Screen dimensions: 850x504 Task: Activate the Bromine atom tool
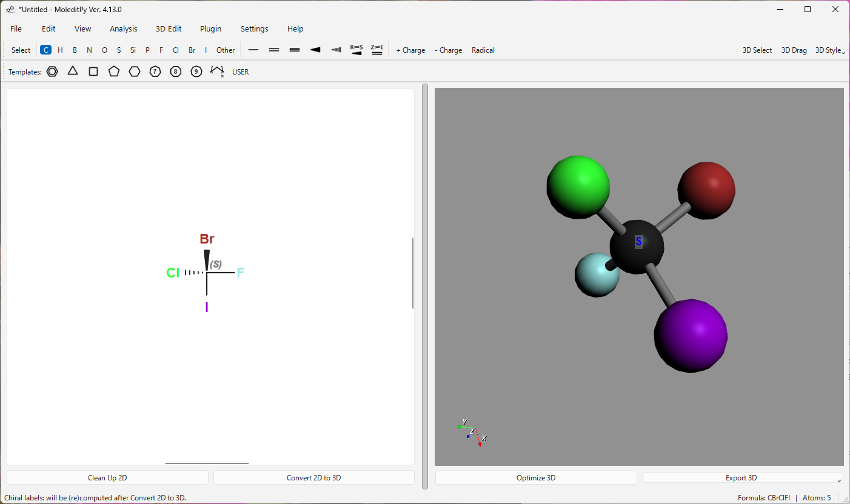click(192, 50)
